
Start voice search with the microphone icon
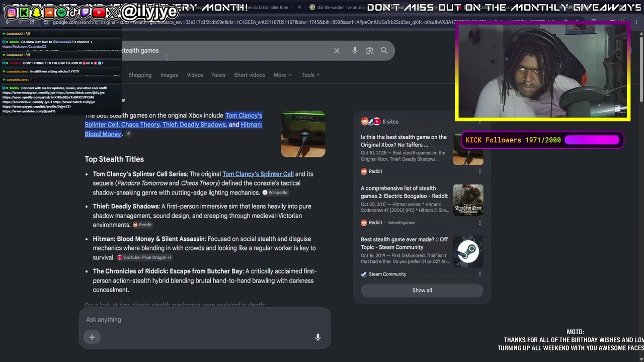pyautogui.click(x=355, y=51)
